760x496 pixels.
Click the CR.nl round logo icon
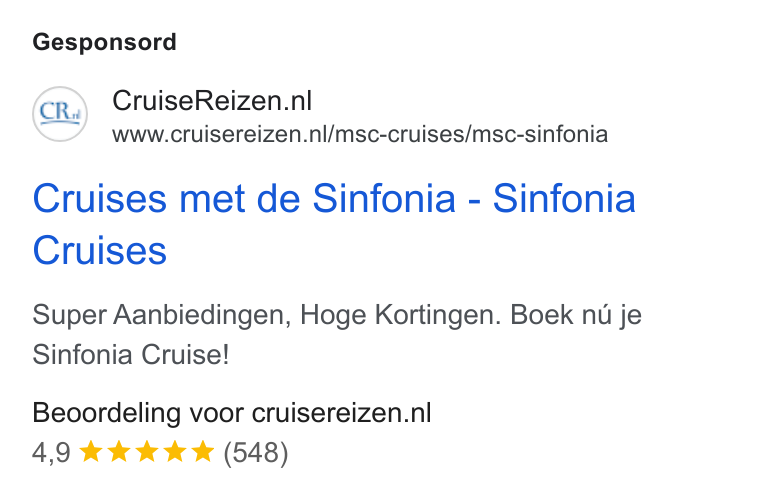[x=60, y=114]
